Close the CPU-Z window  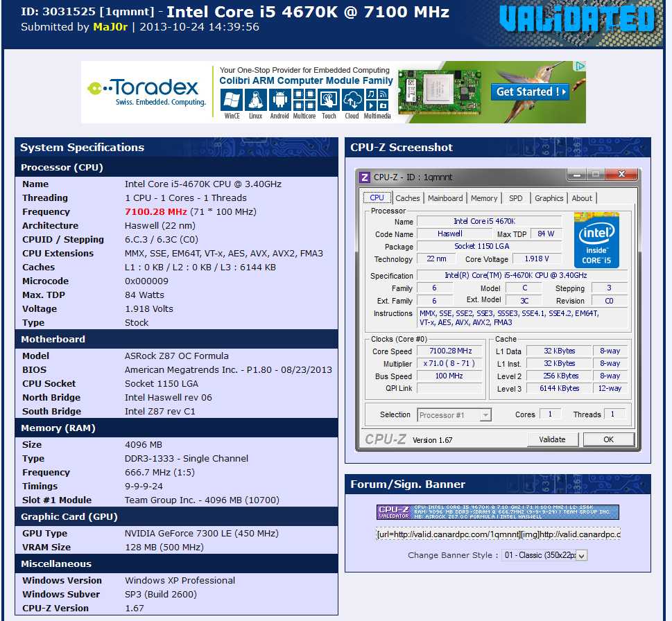coord(621,174)
